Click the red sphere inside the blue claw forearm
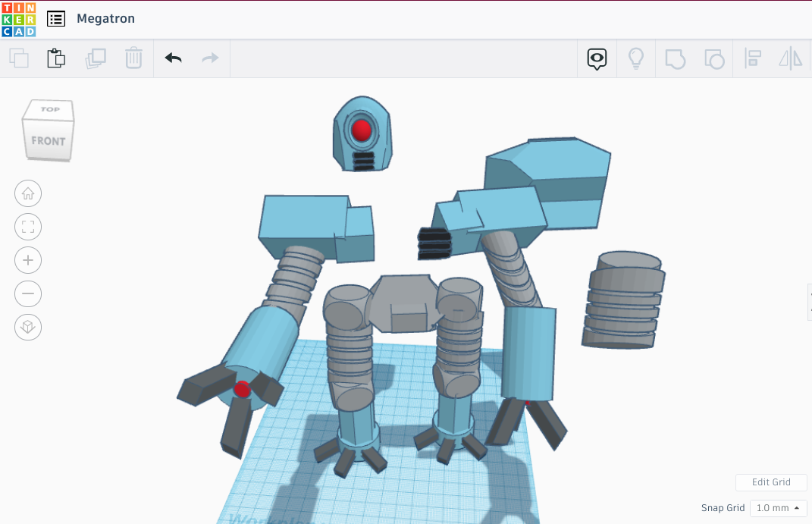This screenshot has width=812, height=524. (x=242, y=389)
